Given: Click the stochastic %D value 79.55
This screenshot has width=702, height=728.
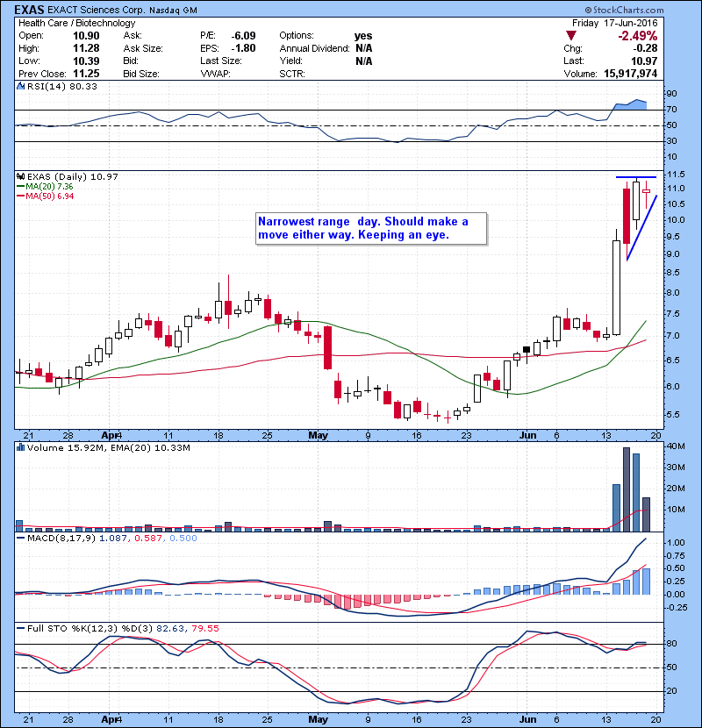Looking at the screenshot, I should click(x=204, y=628).
